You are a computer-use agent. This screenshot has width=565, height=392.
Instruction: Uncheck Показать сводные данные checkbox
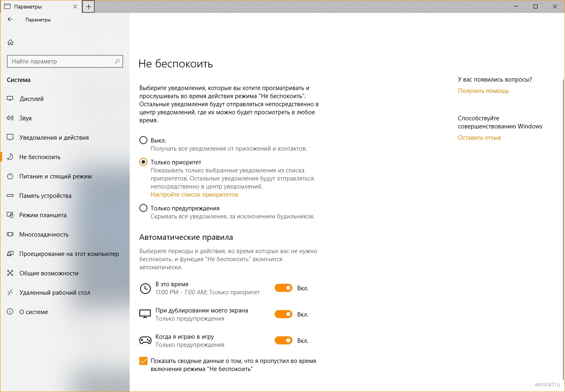pos(143,361)
